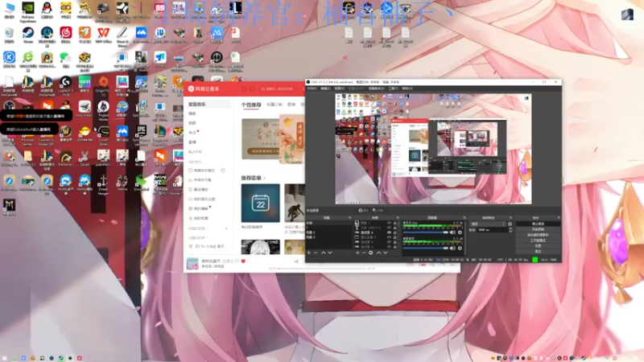644x362 pixels.
Task: Launch Steam from the desktop
Action: (x=28, y=35)
